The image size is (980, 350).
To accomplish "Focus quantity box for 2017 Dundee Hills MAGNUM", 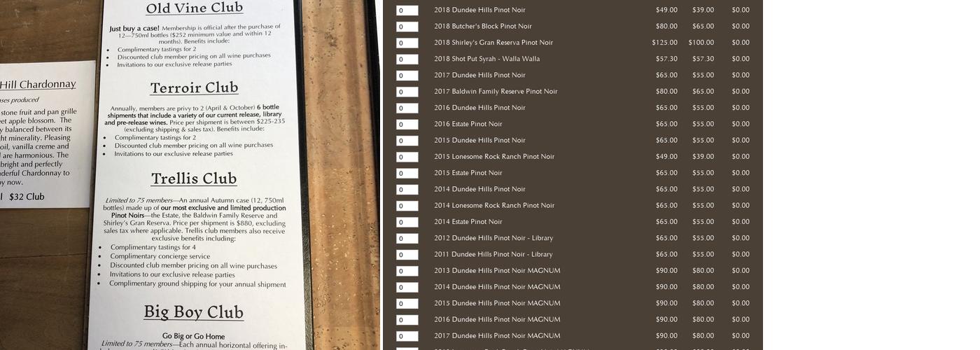I will click(407, 336).
